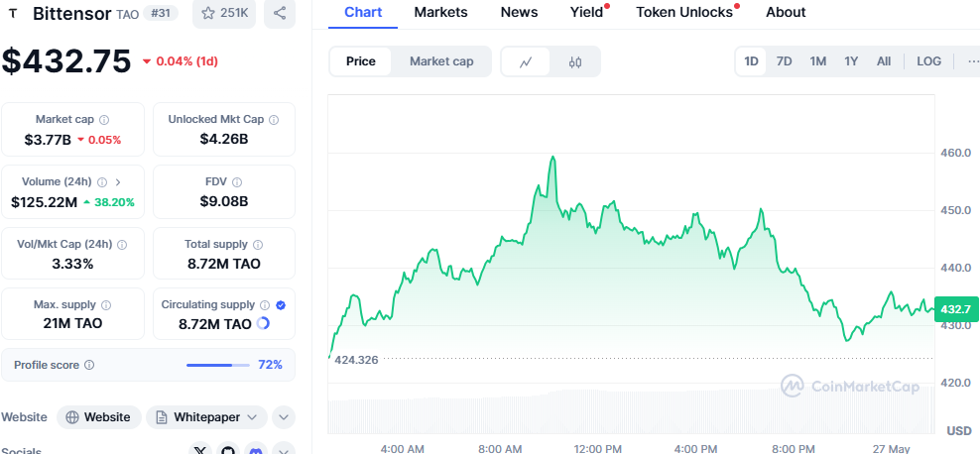Click the verified badge beside Circulating supply
Screen dimensions: 980x454
click(282, 304)
